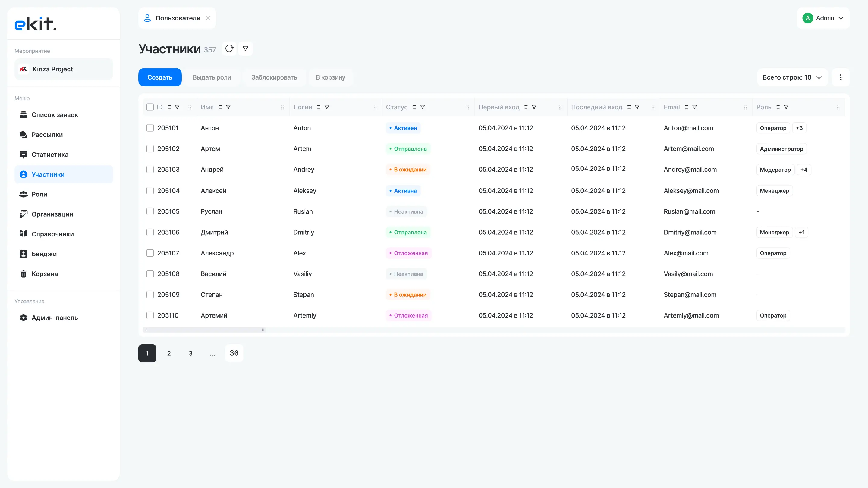Viewport: 868px width, 488px height.
Task: Click the sort icon in the Имя column
Action: click(220, 107)
